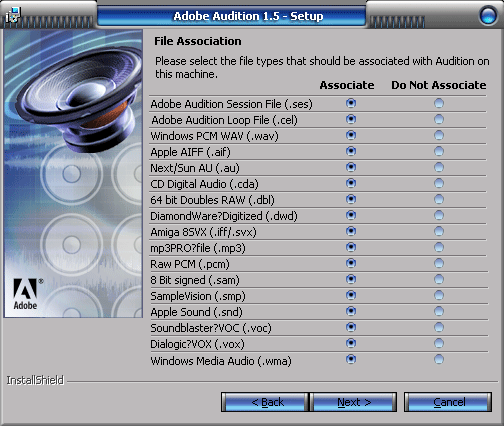Select Associate for Windows Media Audio (.wma)
The image size is (504, 426).
pos(351,359)
